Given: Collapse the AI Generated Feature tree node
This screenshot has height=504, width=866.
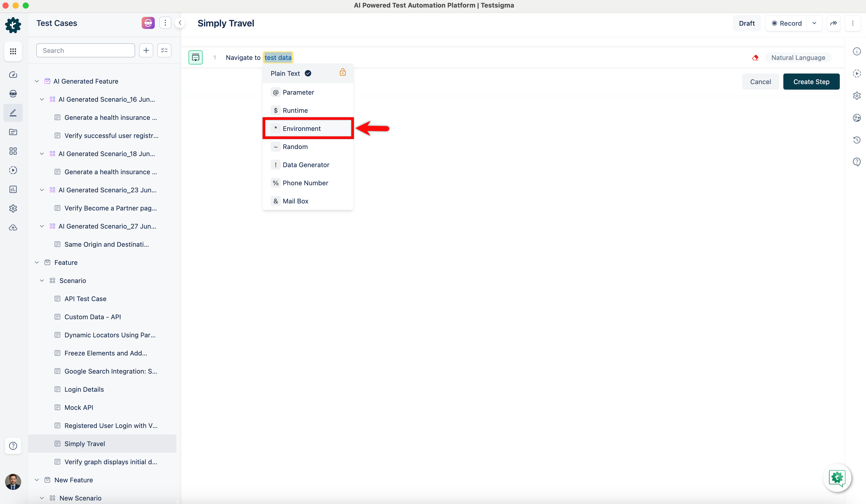Looking at the screenshot, I should coord(37,81).
